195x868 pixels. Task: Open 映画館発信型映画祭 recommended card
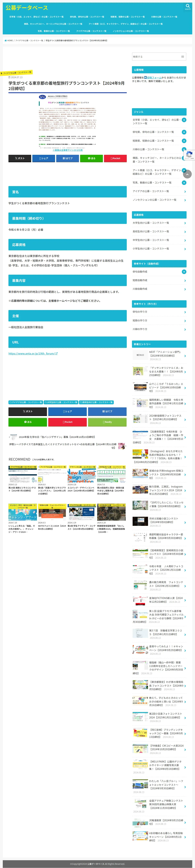point(111,519)
